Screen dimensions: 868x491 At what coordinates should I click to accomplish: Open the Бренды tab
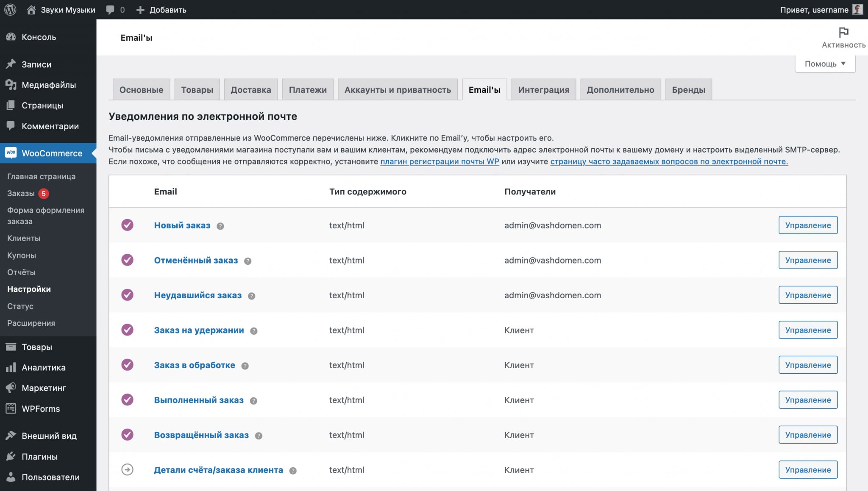689,89
